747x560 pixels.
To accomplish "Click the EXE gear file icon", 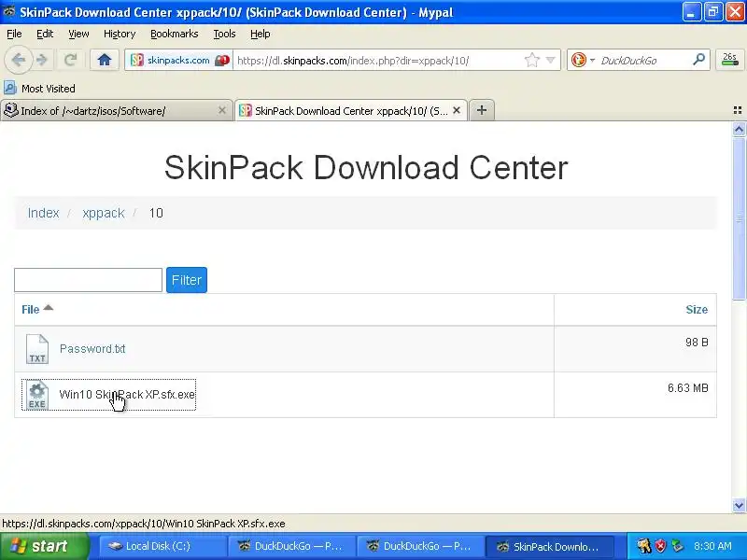I will pyautogui.click(x=37, y=394).
